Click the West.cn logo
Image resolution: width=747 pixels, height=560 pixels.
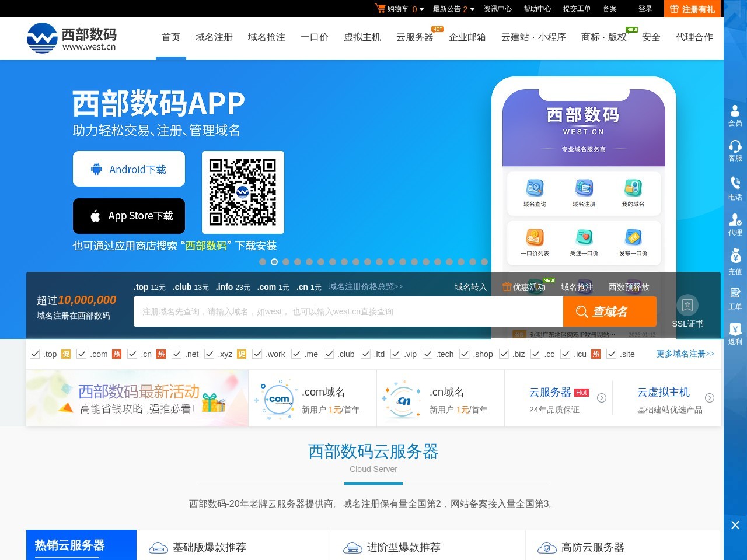(72, 38)
